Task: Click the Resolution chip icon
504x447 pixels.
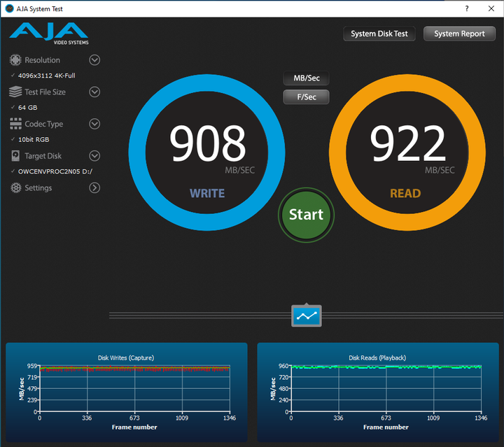Action: tap(15, 60)
